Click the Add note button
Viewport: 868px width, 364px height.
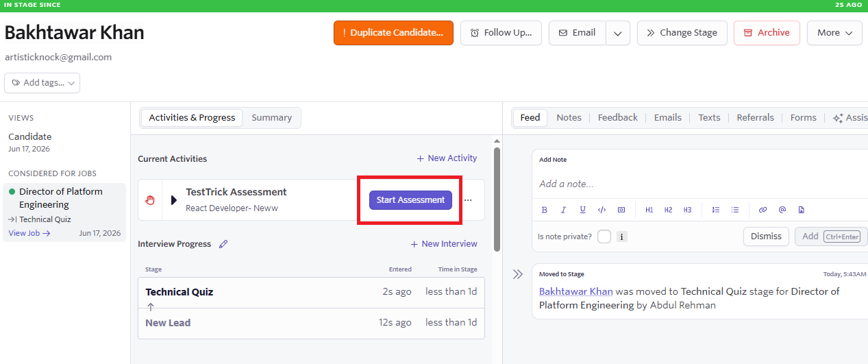coord(831,236)
